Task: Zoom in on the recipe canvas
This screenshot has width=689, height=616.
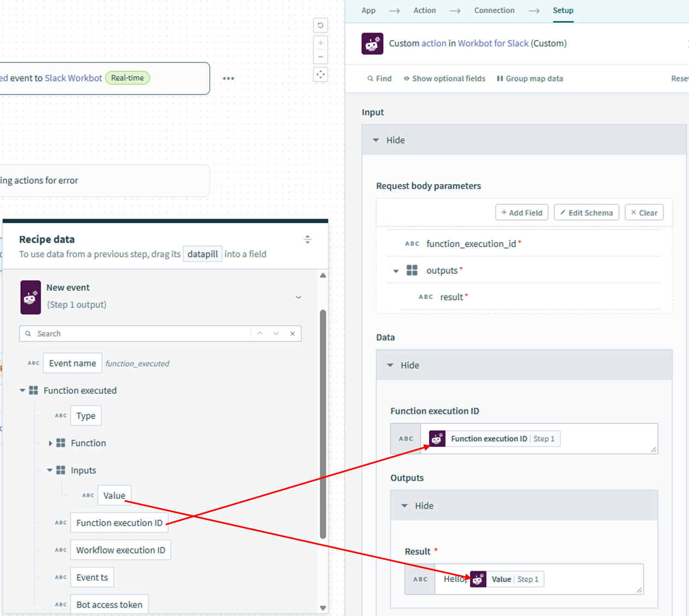Action: [x=320, y=43]
